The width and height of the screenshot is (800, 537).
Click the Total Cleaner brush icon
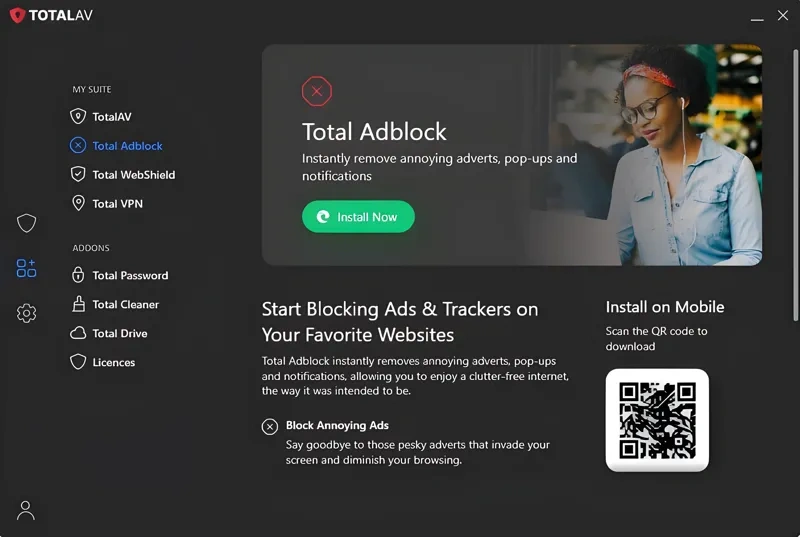[x=78, y=304]
